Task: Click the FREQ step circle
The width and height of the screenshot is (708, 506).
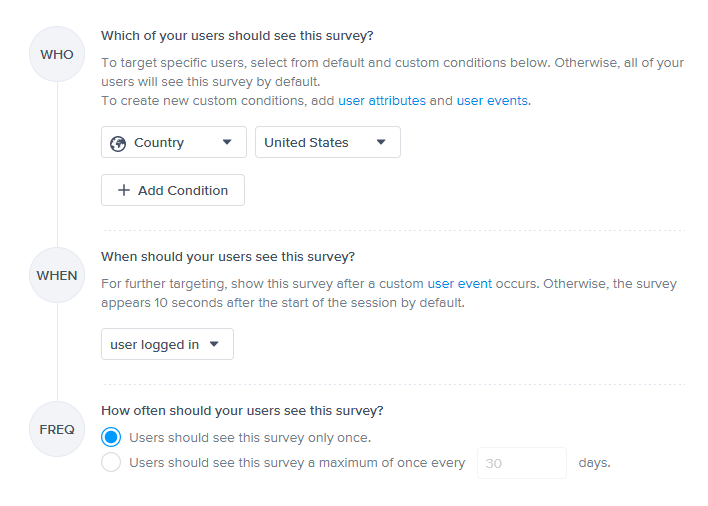Action: pos(57,429)
